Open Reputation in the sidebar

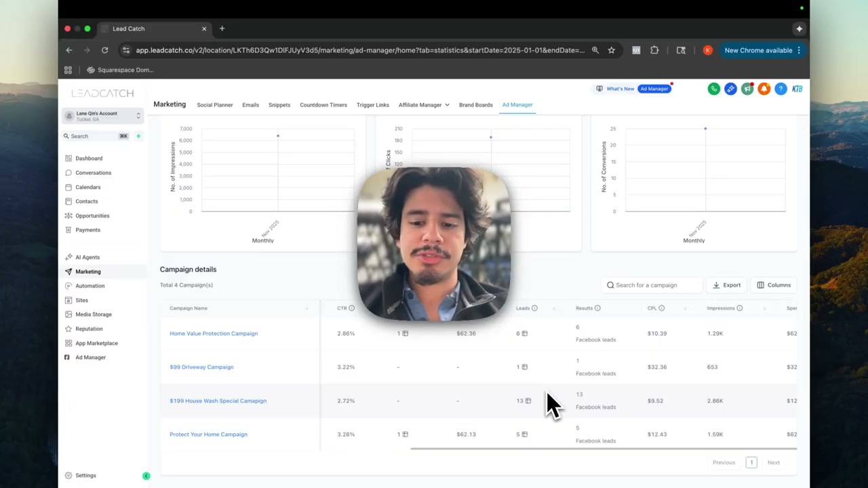coord(89,329)
